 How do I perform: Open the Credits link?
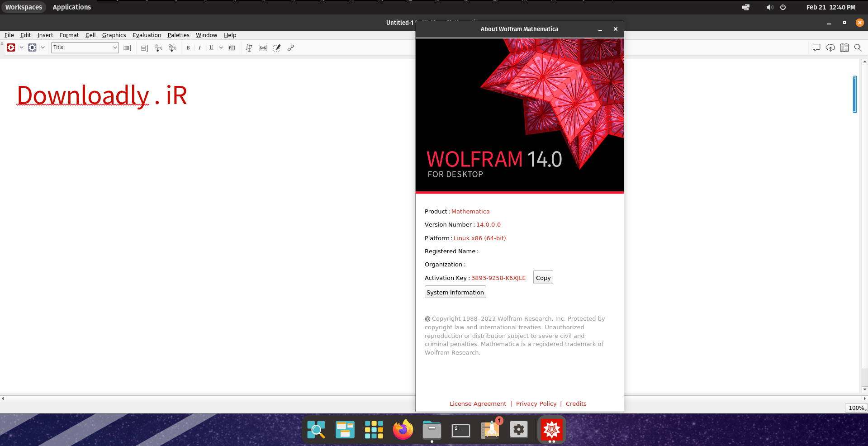click(x=576, y=404)
